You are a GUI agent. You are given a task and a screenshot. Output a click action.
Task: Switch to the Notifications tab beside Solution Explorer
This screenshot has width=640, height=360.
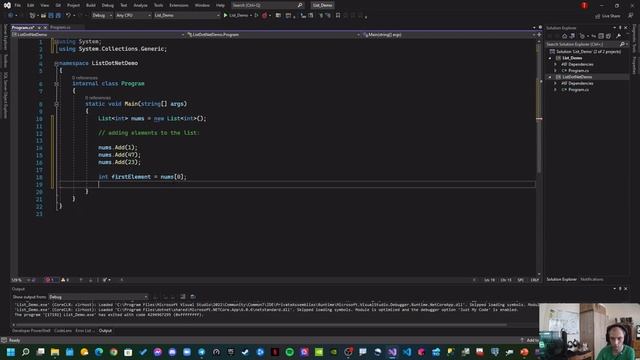(592, 280)
